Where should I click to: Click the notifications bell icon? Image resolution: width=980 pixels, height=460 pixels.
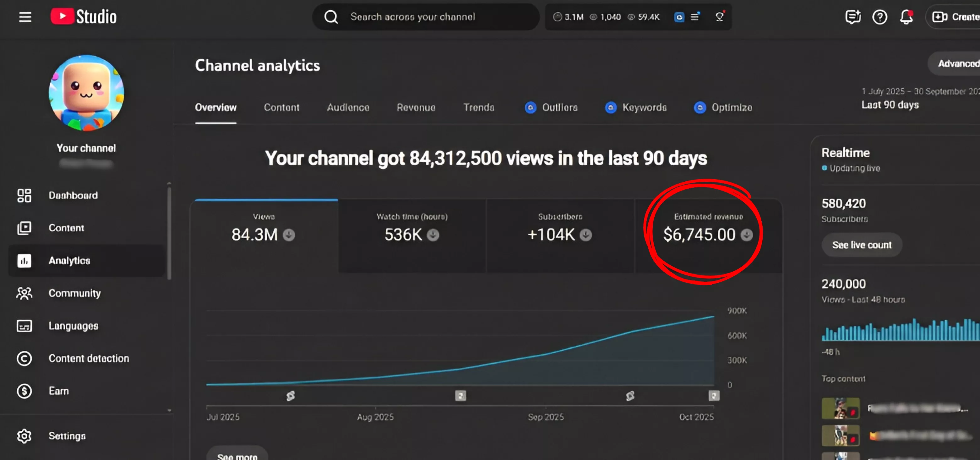(906, 17)
